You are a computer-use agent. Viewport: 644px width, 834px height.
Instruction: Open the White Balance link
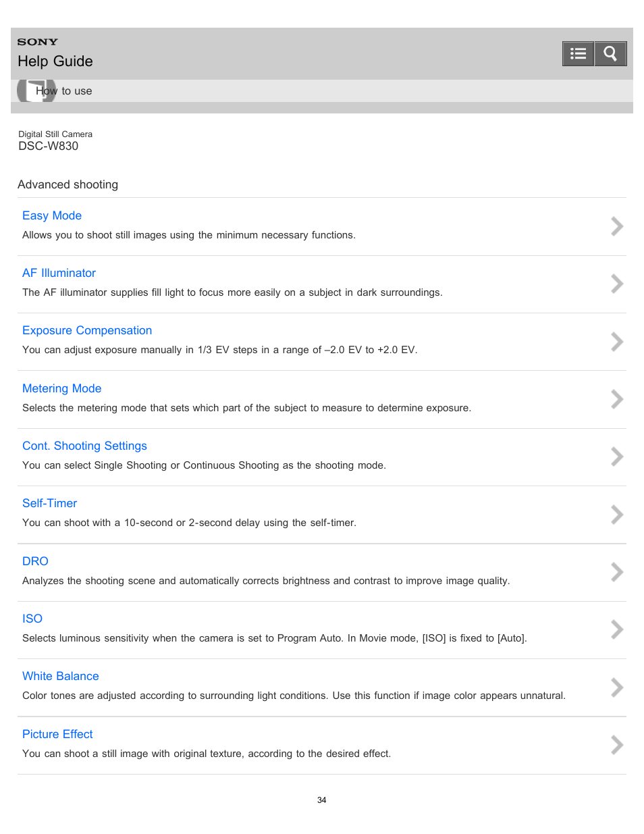click(60, 676)
